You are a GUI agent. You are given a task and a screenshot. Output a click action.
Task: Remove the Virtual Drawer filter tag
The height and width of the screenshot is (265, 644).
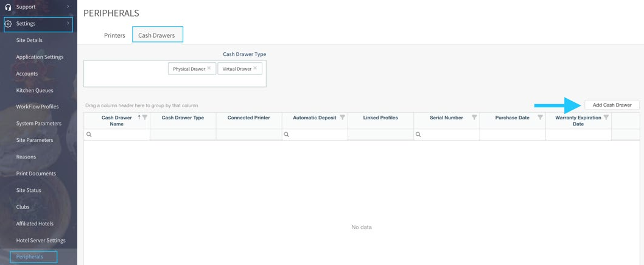click(x=255, y=68)
